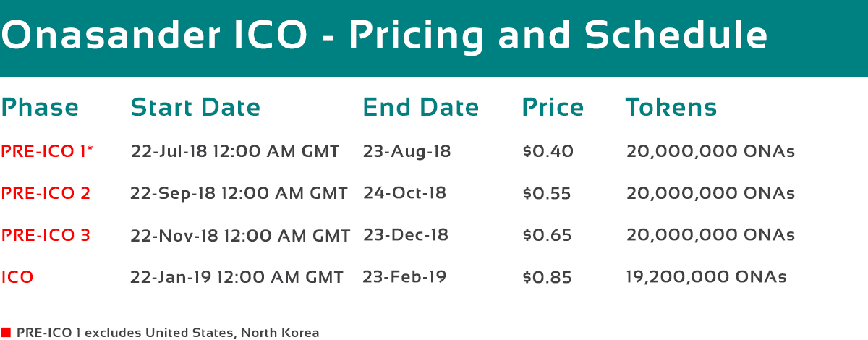Click the $0.65 price

click(547, 235)
